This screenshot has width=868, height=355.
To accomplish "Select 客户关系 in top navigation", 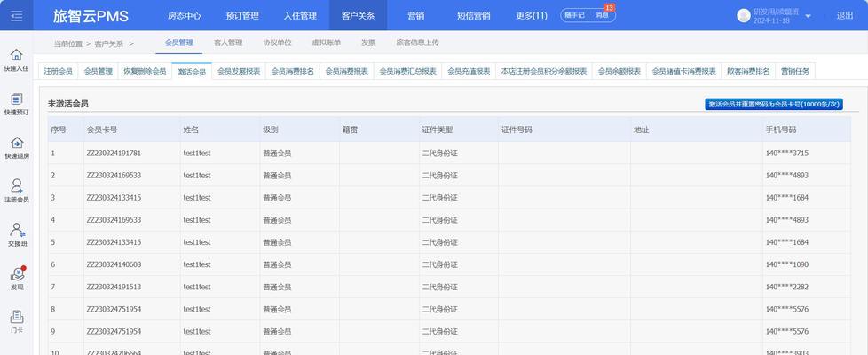I will point(359,15).
